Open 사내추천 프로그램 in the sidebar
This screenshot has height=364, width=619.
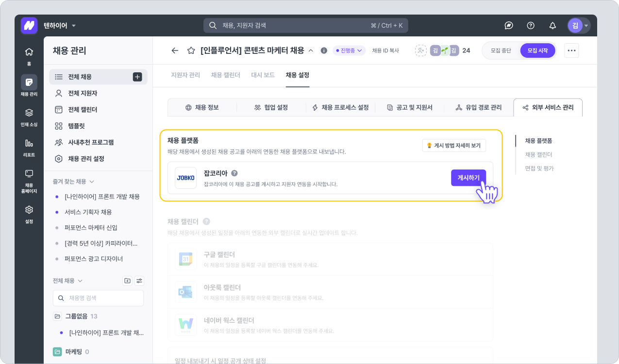coord(98,142)
